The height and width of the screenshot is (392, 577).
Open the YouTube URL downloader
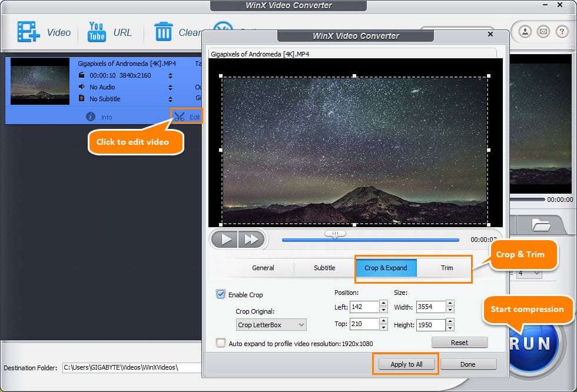tap(110, 32)
